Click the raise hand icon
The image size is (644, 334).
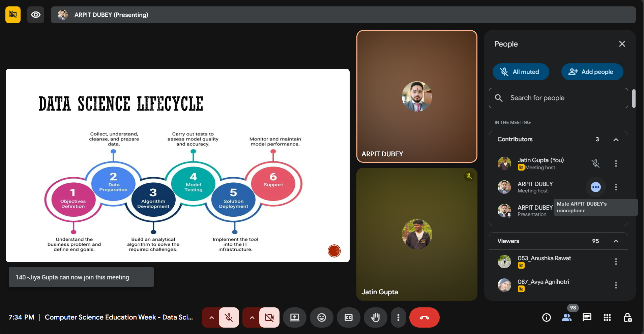tap(375, 317)
